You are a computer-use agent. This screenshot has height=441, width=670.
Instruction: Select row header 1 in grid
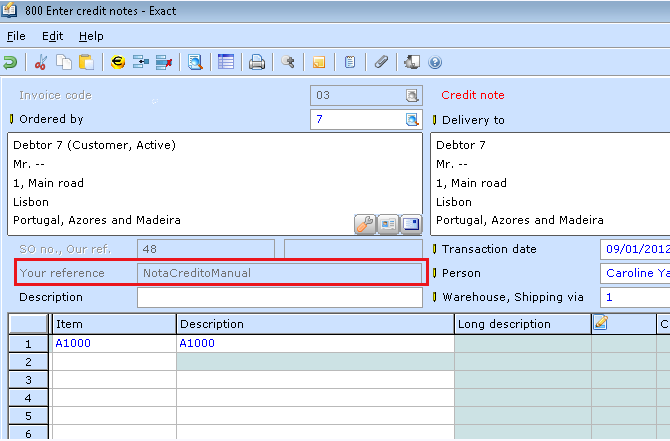[x=28, y=344]
